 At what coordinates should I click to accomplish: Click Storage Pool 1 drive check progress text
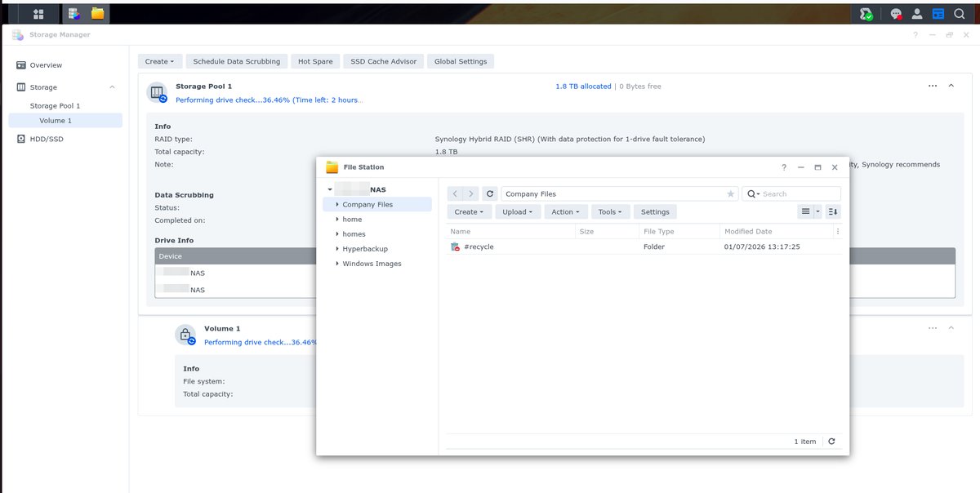point(269,100)
